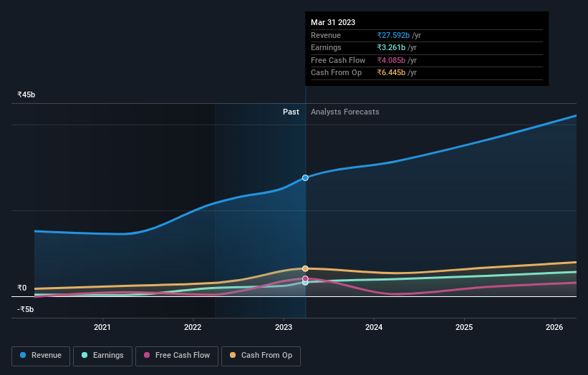The width and height of the screenshot is (588, 375).
Task: Toggle the Cash From Op legend button
Action: [x=261, y=356]
